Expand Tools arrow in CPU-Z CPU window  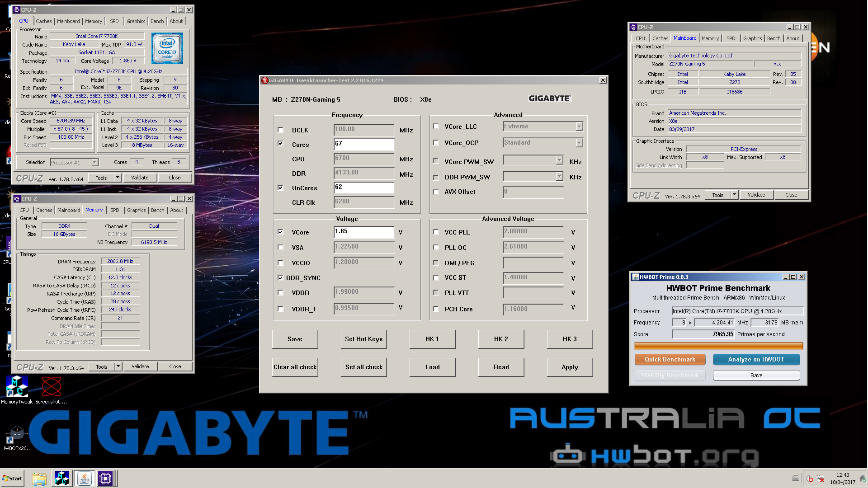[118, 178]
